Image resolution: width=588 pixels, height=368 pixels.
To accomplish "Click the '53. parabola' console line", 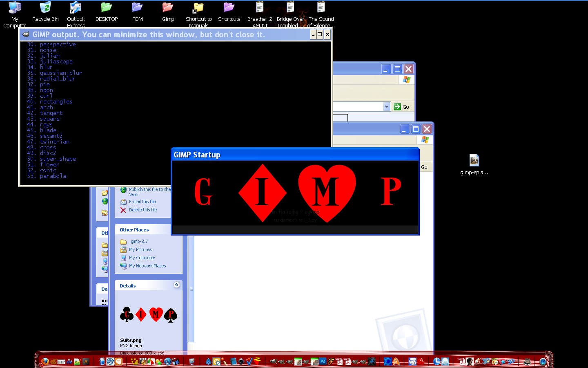I will [x=47, y=176].
